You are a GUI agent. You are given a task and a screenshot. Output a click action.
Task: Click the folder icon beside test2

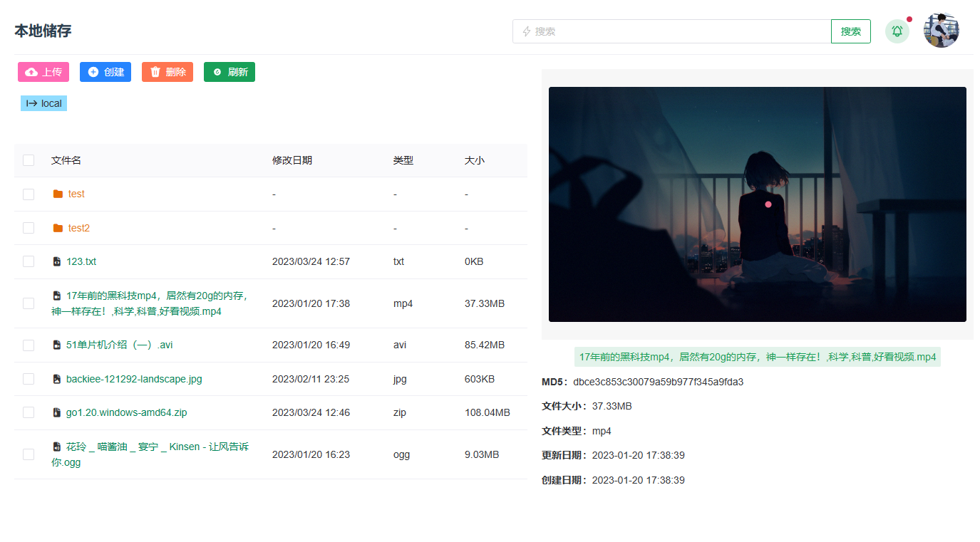(58, 228)
